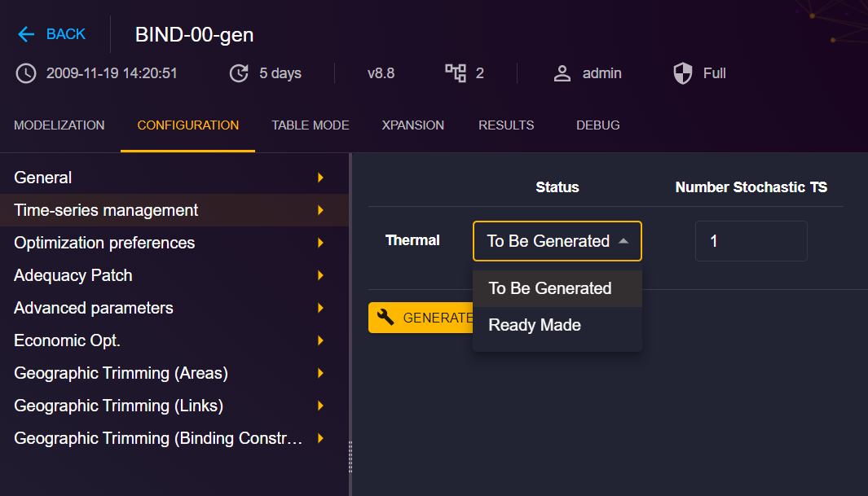Click the chevron next to General
The width and height of the screenshot is (868, 496).
click(x=320, y=178)
